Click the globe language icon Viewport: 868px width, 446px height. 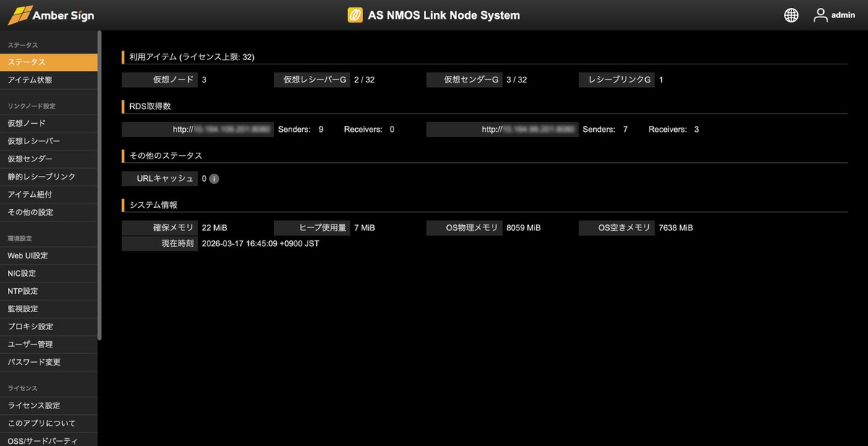pos(791,15)
